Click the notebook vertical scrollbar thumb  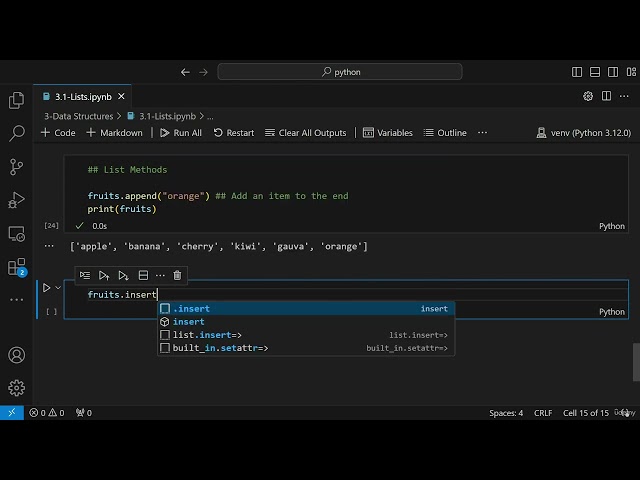click(x=636, y=362)
